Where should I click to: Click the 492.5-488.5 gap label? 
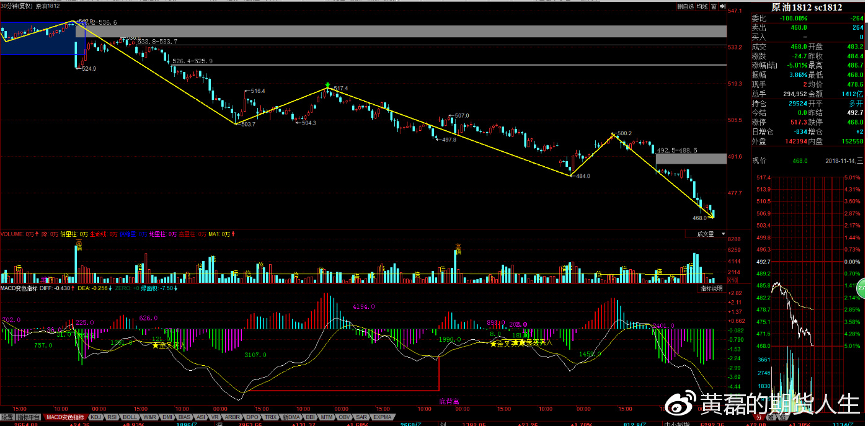coord(677,150)
